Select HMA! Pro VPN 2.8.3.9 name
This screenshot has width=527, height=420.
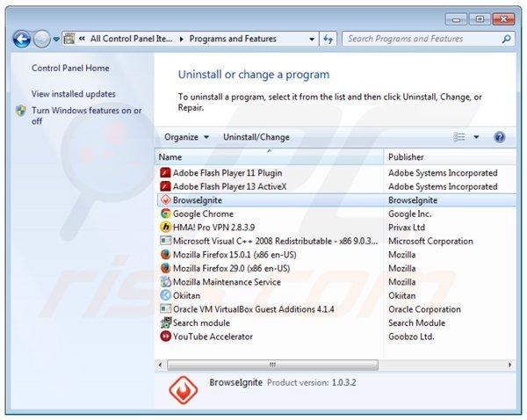pos(213,228)
